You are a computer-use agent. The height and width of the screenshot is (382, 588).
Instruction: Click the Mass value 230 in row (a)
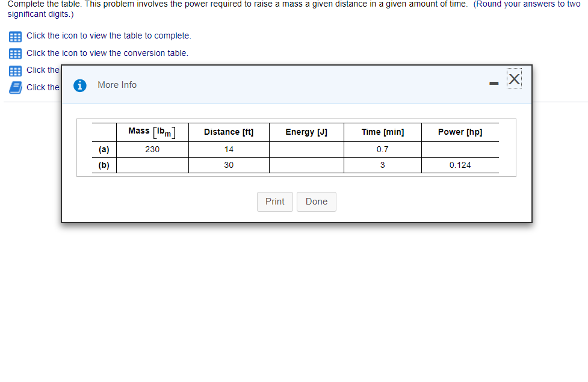pyautogui.click(x=152, y=149)
